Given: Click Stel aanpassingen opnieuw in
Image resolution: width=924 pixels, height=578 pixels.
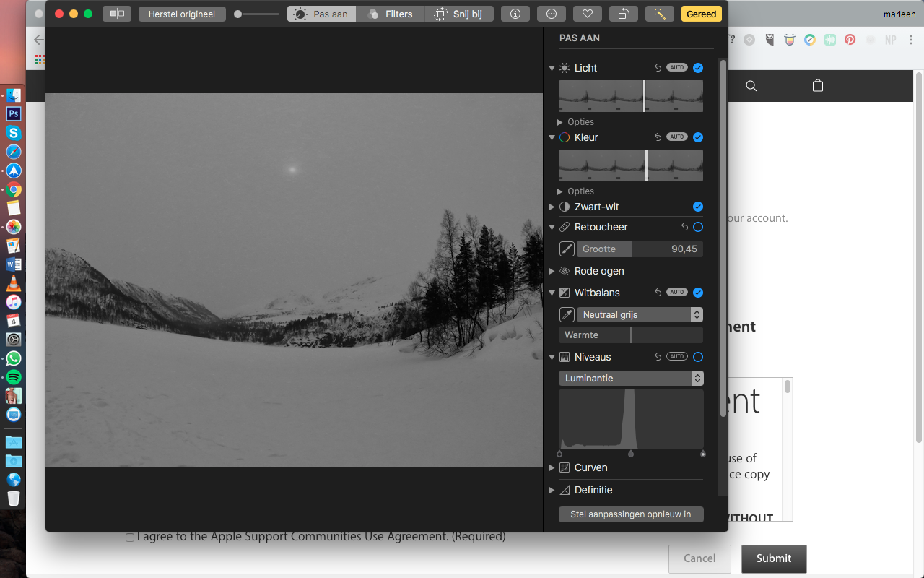Looking at the screenshot, I should click(x=631, y=514).
